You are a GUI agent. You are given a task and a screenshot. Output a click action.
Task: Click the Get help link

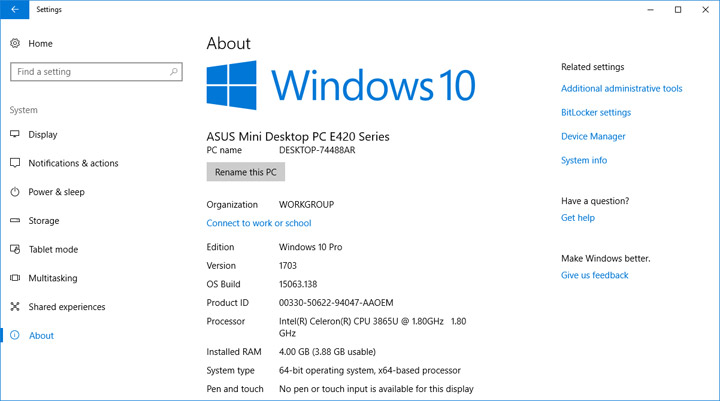click(577, 218)
